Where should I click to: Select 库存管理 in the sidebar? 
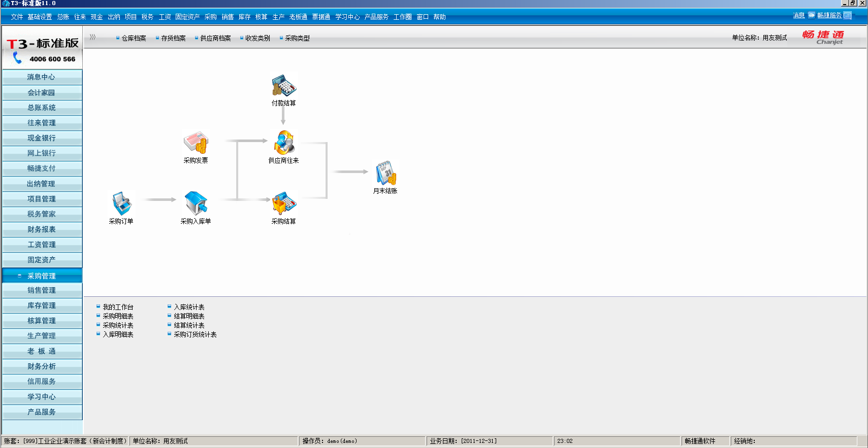coord(42,305)
